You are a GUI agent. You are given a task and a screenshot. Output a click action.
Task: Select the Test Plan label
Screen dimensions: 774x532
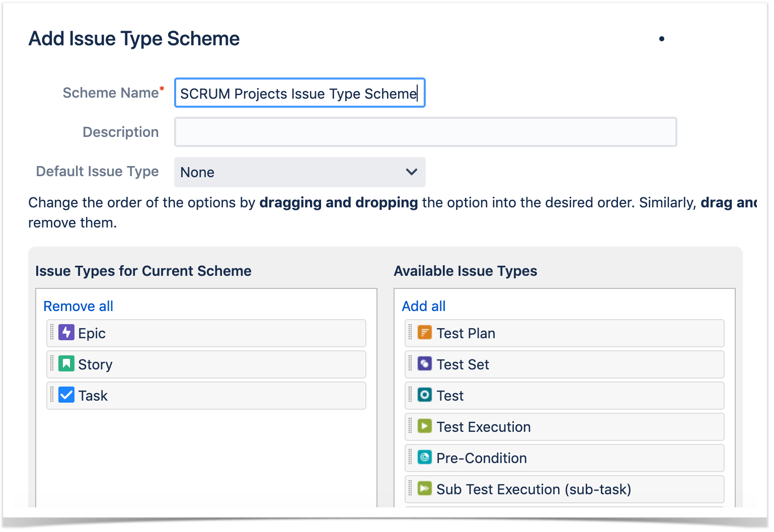pyautogui.click(x=466, y=333)
